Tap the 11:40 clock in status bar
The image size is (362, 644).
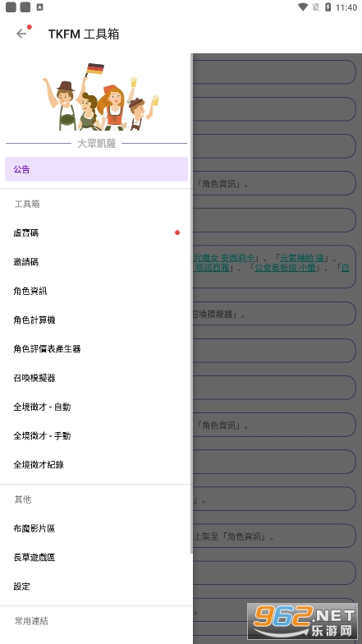[x=346, y=7]
